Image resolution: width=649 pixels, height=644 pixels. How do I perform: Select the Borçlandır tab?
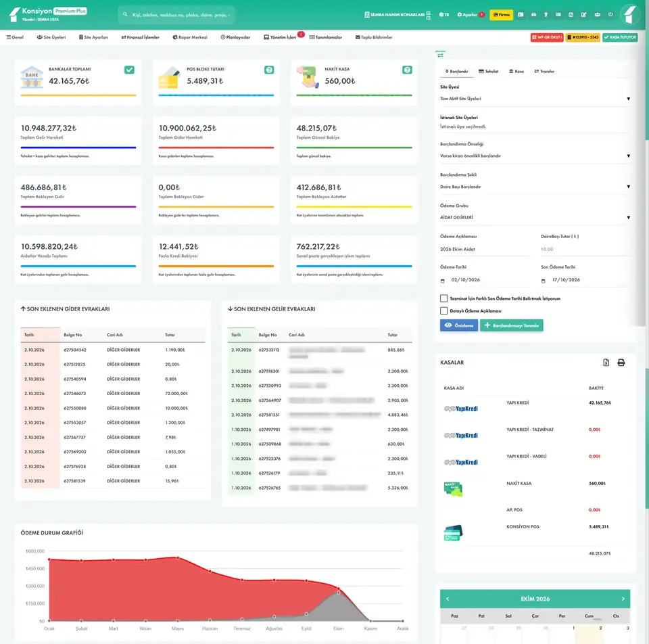[456, 71]
